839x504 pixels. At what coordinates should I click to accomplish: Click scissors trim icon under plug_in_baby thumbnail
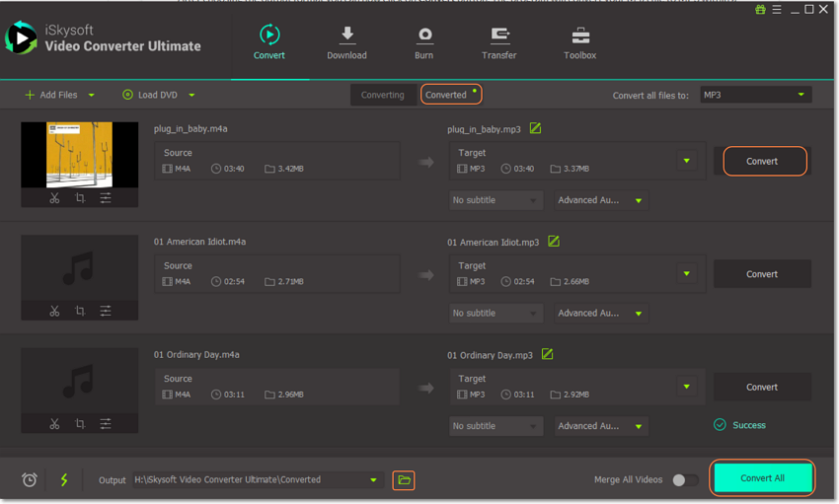click(x=54, y=198)
